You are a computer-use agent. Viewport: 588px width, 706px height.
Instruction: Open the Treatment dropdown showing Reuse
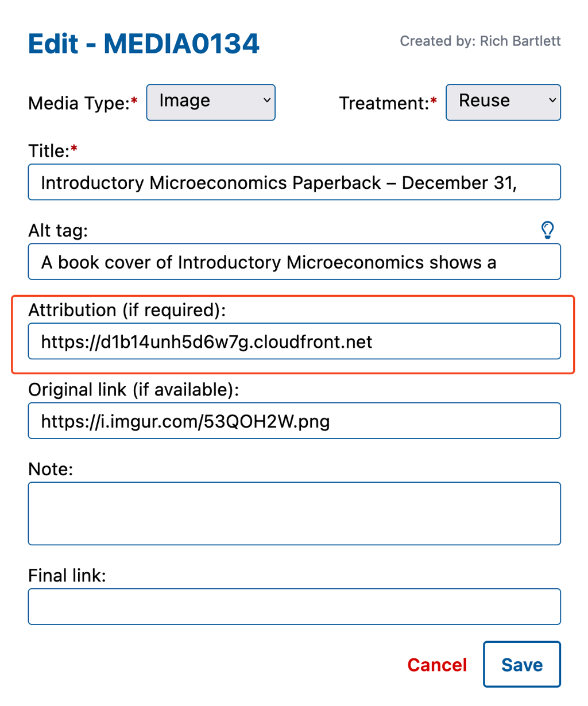pyautogui.click(x=503, y=102)
